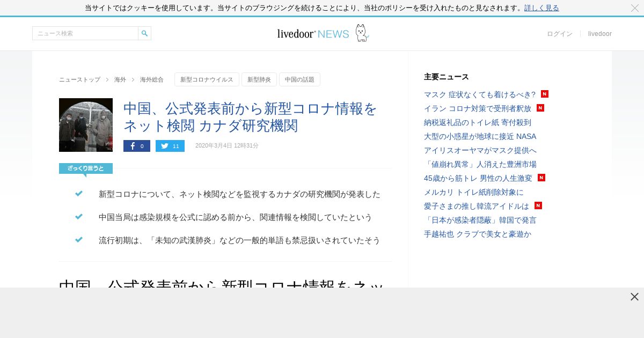Open 45歳から筋トレ 男性の人生激変 headline

(478, 178)
